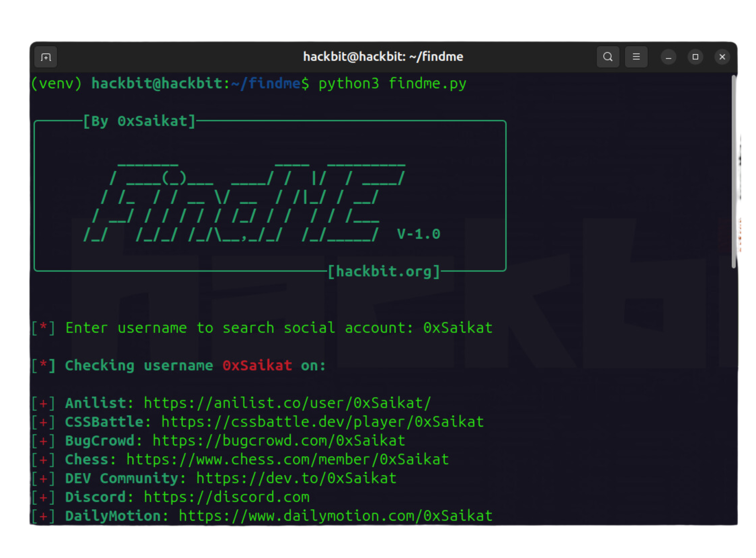Viewport: 756px width, 558px height.
Task: Click the python3 findme.py command text
Action: [x=392, y=83]
